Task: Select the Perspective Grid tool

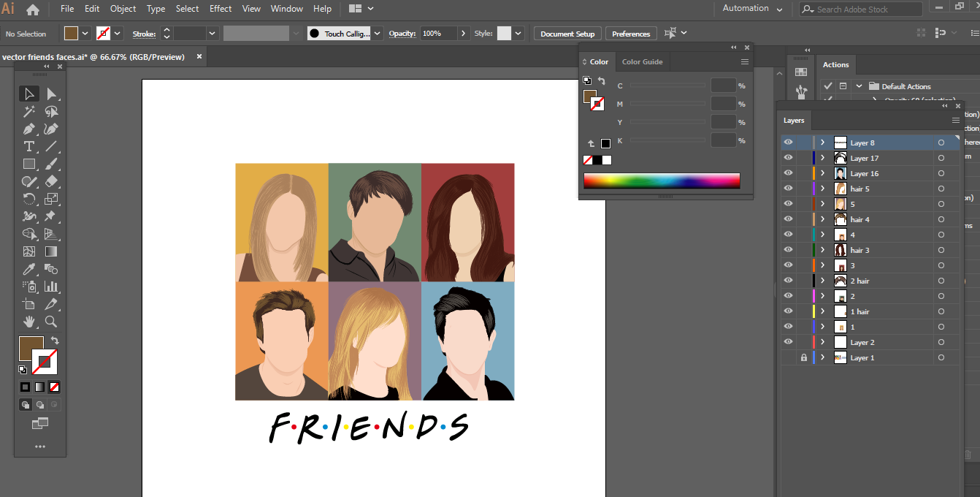Action: coord(51,234)
